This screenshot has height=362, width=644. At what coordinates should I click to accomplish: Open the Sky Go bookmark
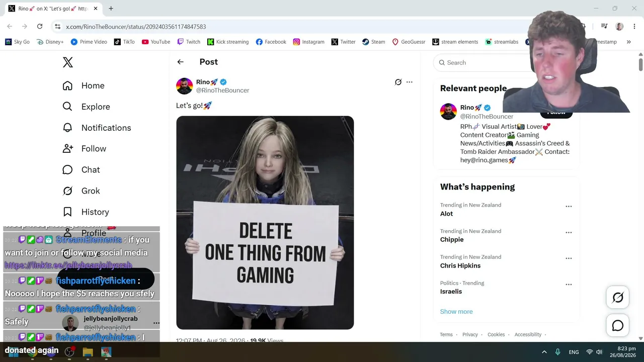pyautogui.click(x=17, y=42)
